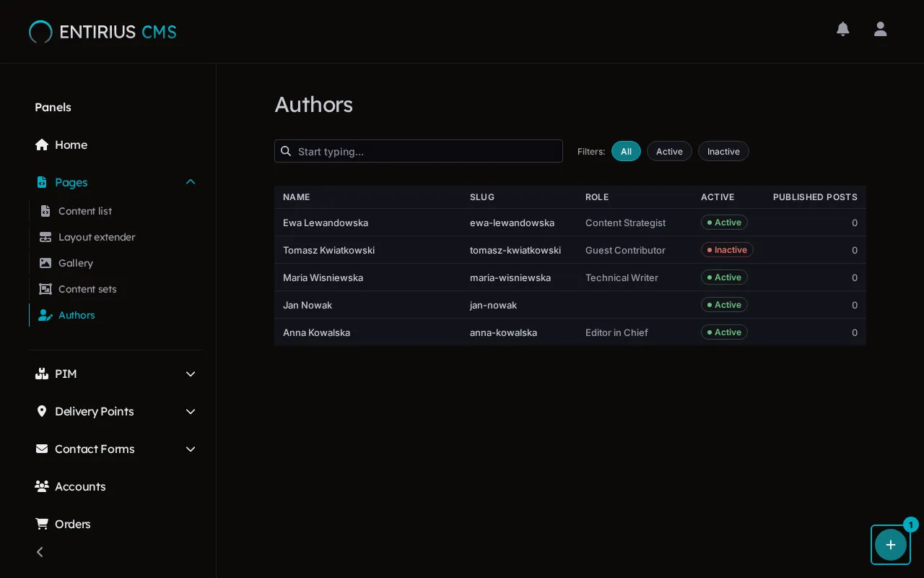Click the Inactive badge for Tomasz Kwiatkowski

click(727, 250)
